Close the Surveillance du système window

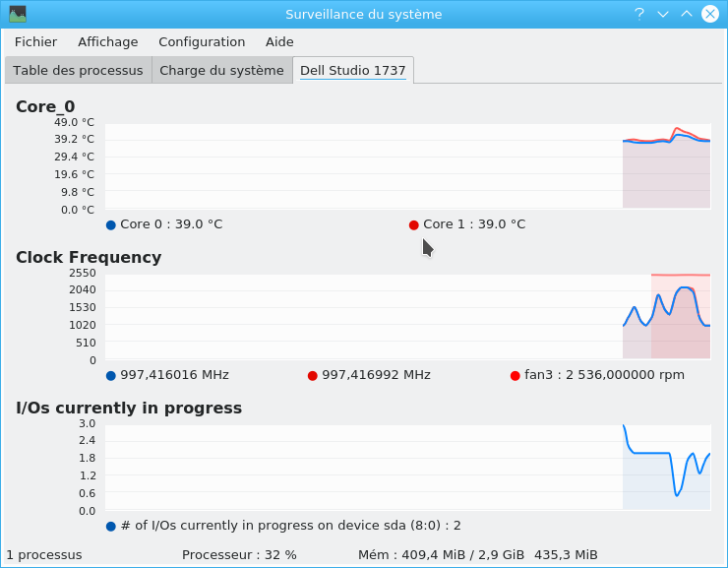point(710,14)
